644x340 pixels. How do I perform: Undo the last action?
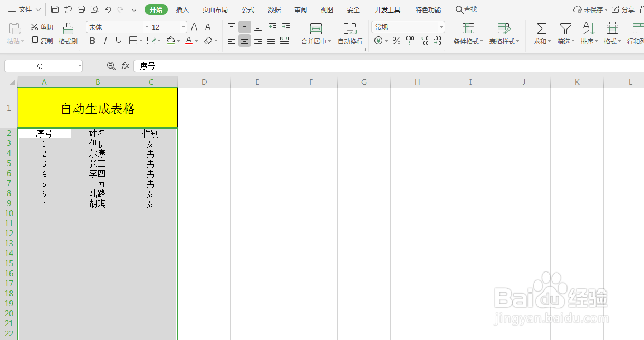click(108, 9)
